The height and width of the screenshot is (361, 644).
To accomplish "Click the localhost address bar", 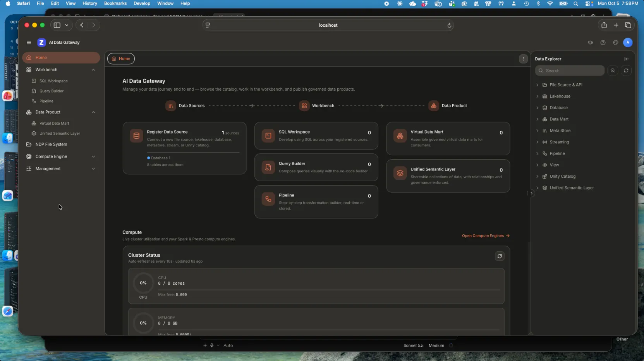I will tap(328, 25).
